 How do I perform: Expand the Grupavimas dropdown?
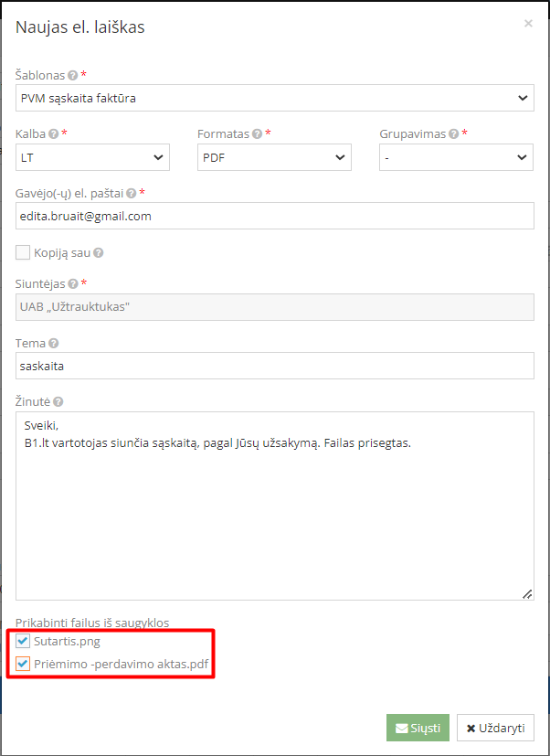click(x=455, y=156)
